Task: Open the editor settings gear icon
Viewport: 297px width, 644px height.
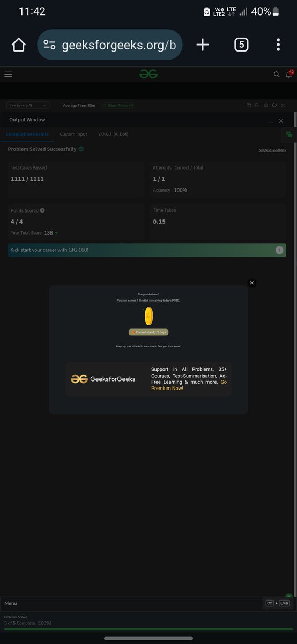Action: [x=266, y=105]
